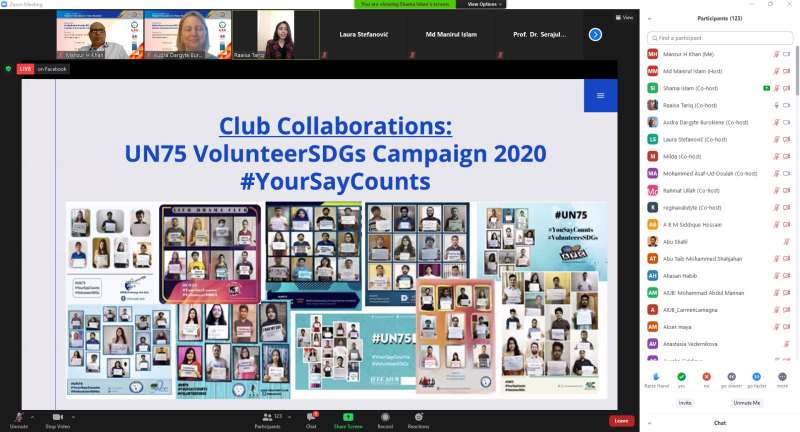Toggle Unmute microphone in bottom toolbar
Viewport: 800px width, 432px height.
(18, 416)
